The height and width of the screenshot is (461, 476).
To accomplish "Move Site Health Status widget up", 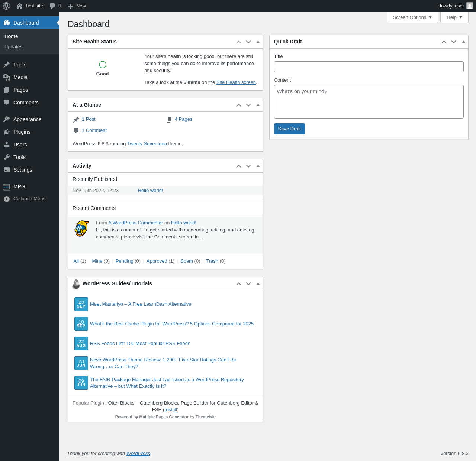I will 239,42.
